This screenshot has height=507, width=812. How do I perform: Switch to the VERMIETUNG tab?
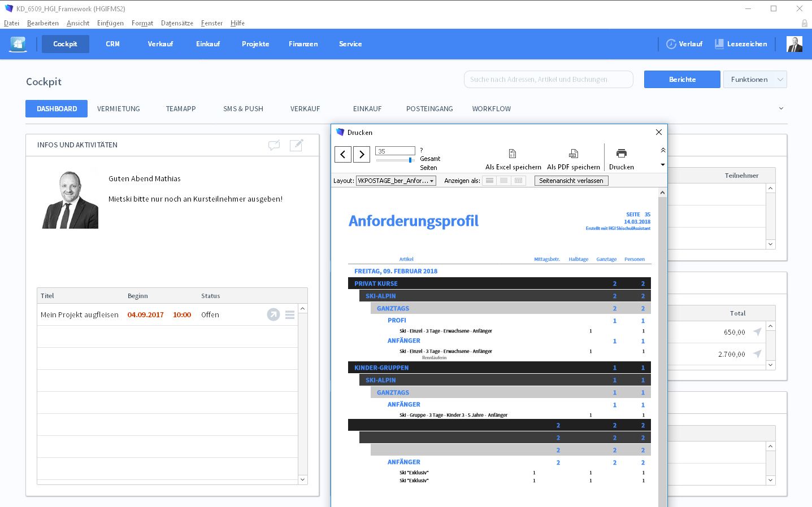pyautogui.click(x=119, y=109)
